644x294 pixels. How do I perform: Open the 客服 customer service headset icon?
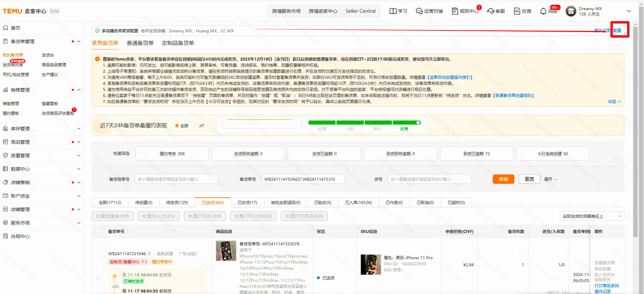(x=490, y=11)
